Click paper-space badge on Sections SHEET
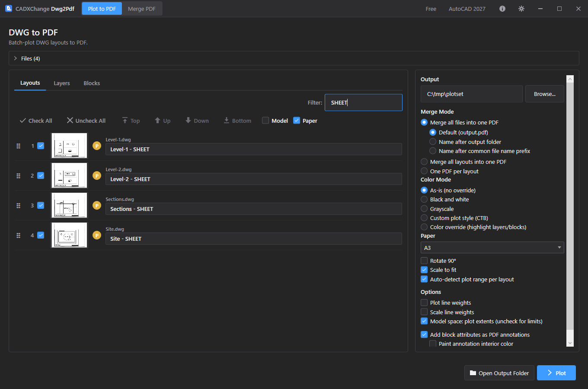Image resolution: width=588 pixels, height=389 pixels. pyautogui.click(x=97, y=206)
